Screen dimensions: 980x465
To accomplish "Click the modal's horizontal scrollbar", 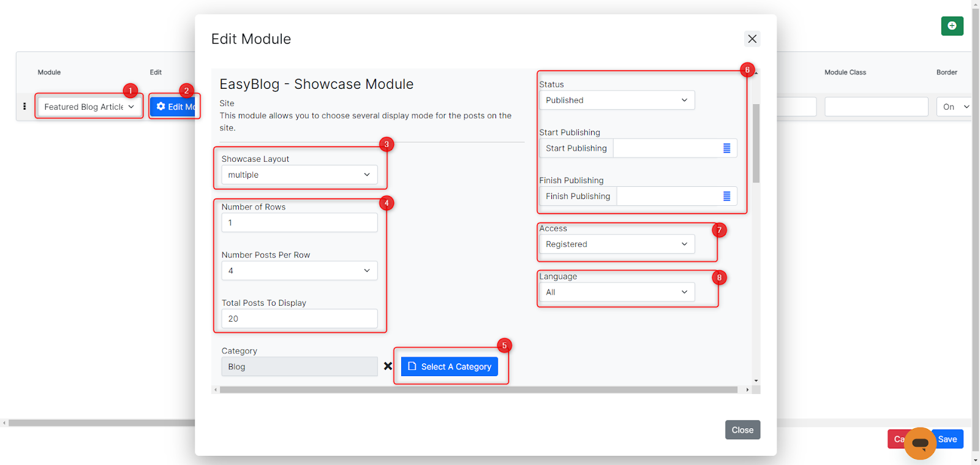I will tap(478, 390).
